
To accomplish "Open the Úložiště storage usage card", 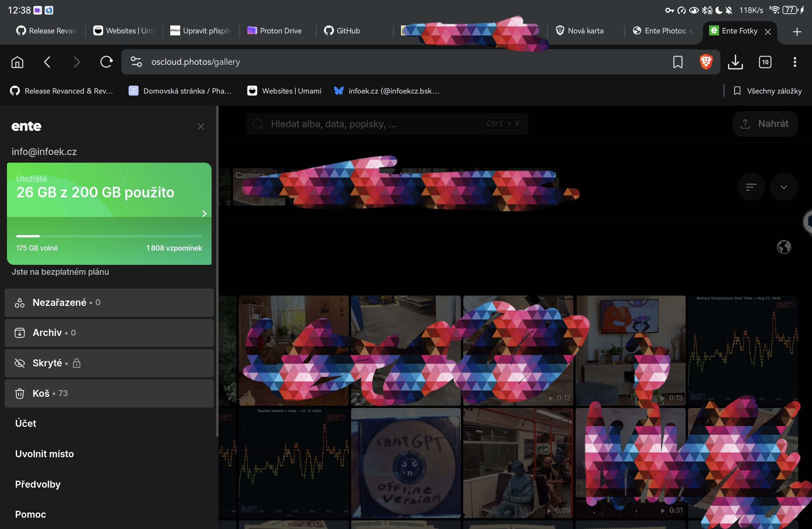I will pos(109,214).
